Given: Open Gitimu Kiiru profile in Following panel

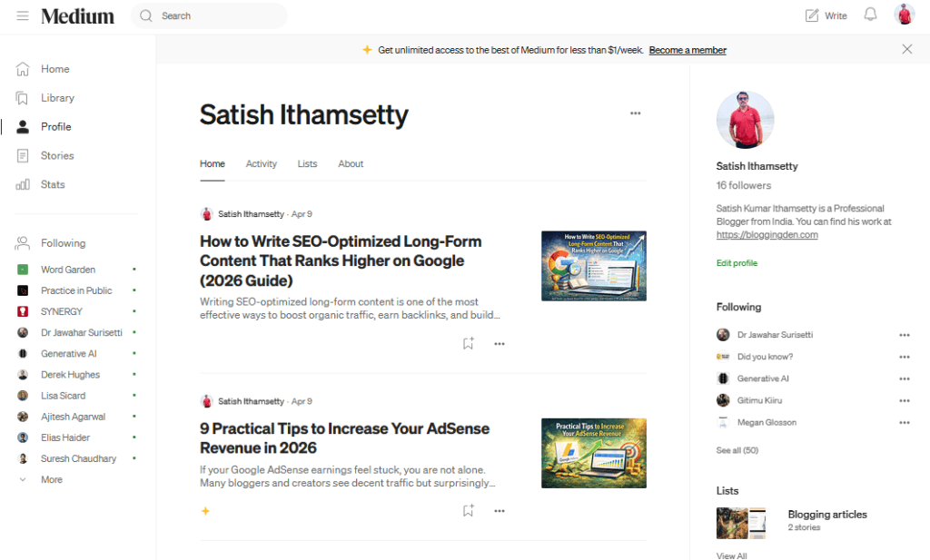Looking at the screenshot, I should 759,400.
